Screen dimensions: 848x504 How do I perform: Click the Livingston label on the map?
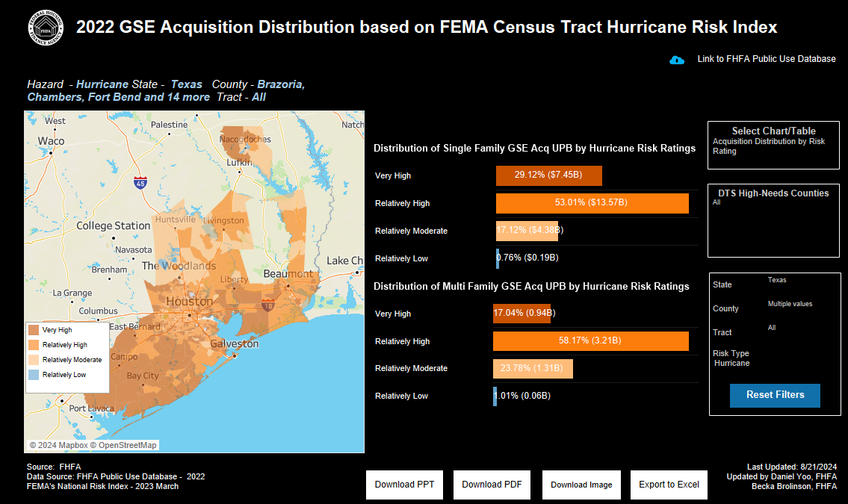[x=223, y=220]
